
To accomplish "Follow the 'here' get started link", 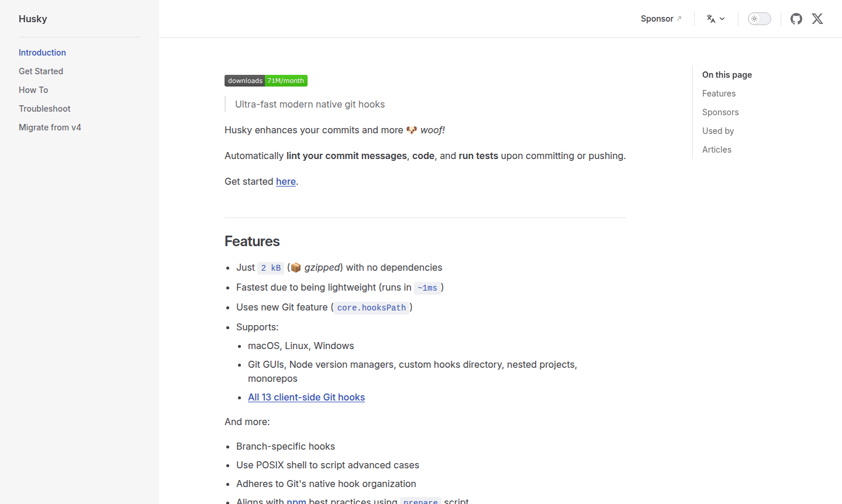I will 285,182.
